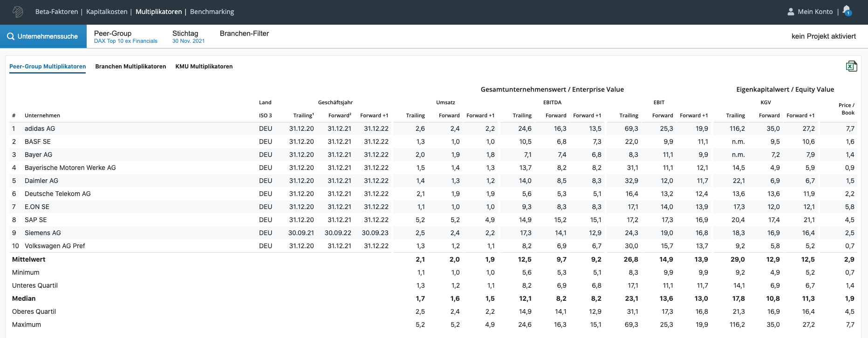
Task: Switch to KMU Multiplikatoren tab
Action: (204, 67)
